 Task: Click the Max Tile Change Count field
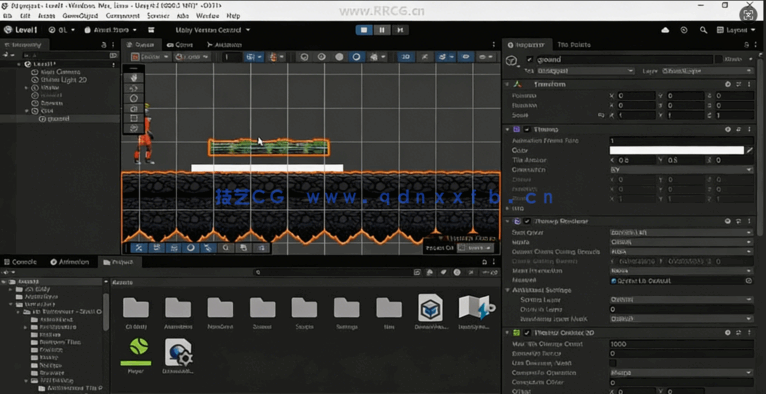point(681,344)
